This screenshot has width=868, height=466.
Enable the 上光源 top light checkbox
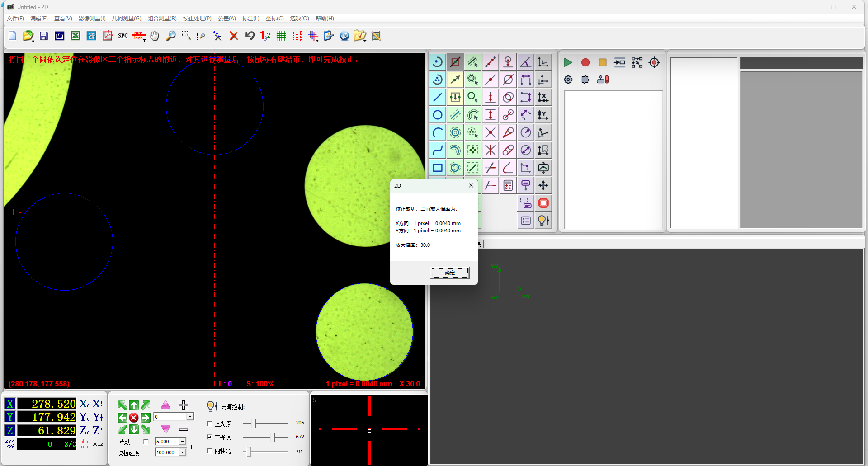click(x=209, y=424)
